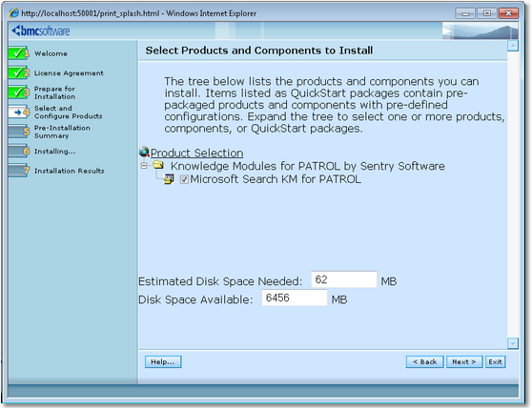Click the scroll up arrow of the content pane

click(x=513, y=46)
